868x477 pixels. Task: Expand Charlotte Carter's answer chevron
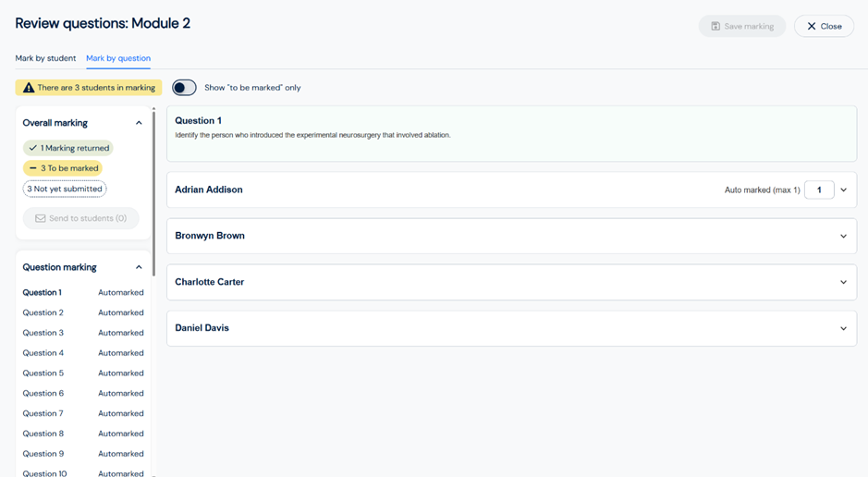pyautogui.click(x=843, y=282)
